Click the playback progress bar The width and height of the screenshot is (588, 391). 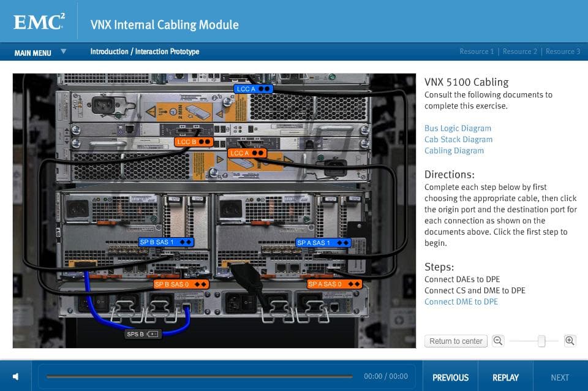[199, 376]
